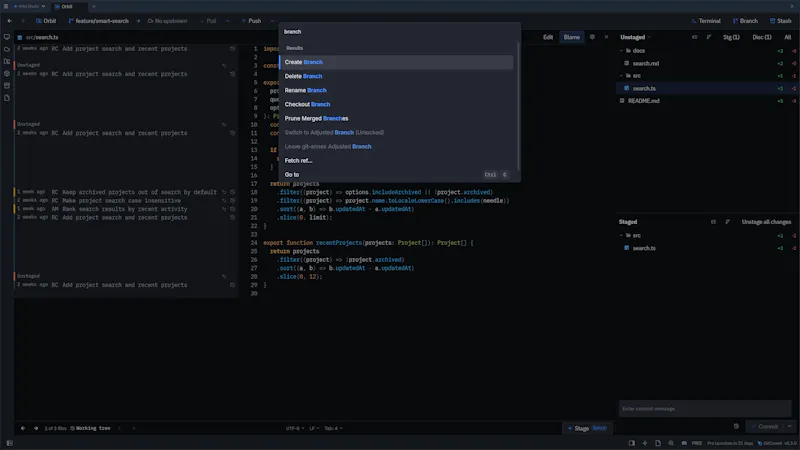Click history icon on first blame row

coord(232,48)
